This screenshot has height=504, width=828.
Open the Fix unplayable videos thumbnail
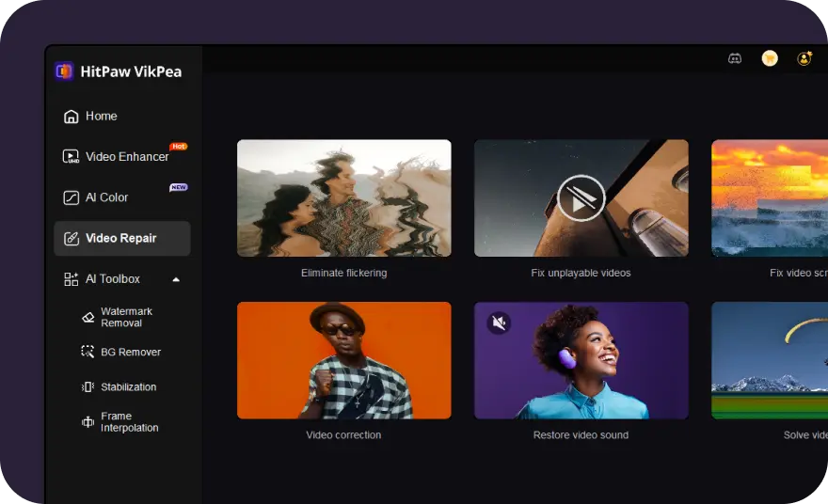pyautogui.click(x=581, y=197)
